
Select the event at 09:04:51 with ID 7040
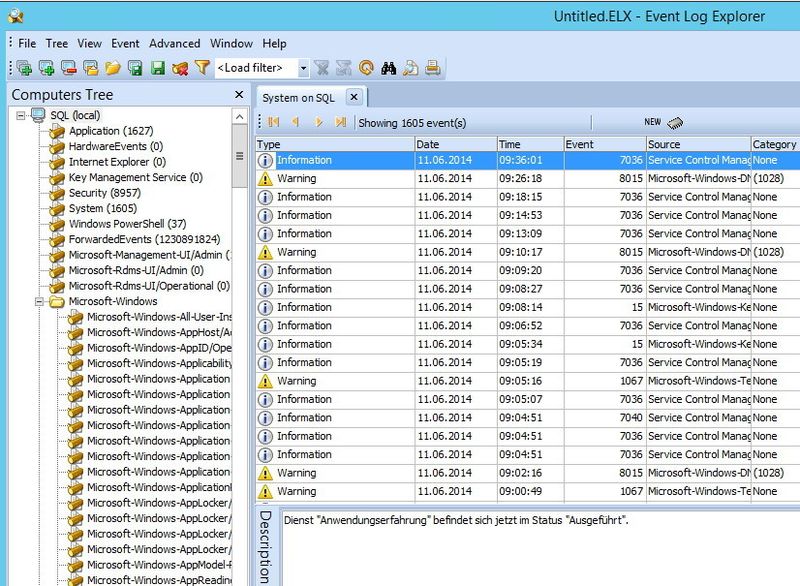528,418
